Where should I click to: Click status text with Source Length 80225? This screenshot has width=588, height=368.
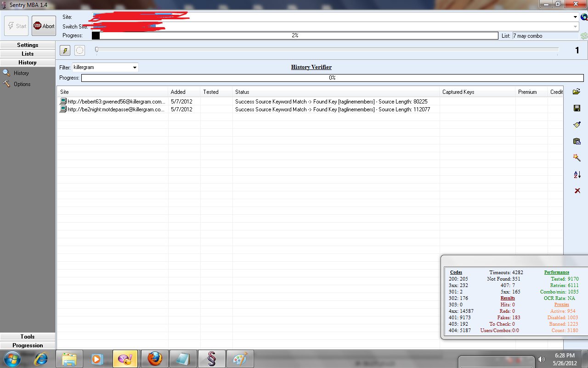point(331,102)
